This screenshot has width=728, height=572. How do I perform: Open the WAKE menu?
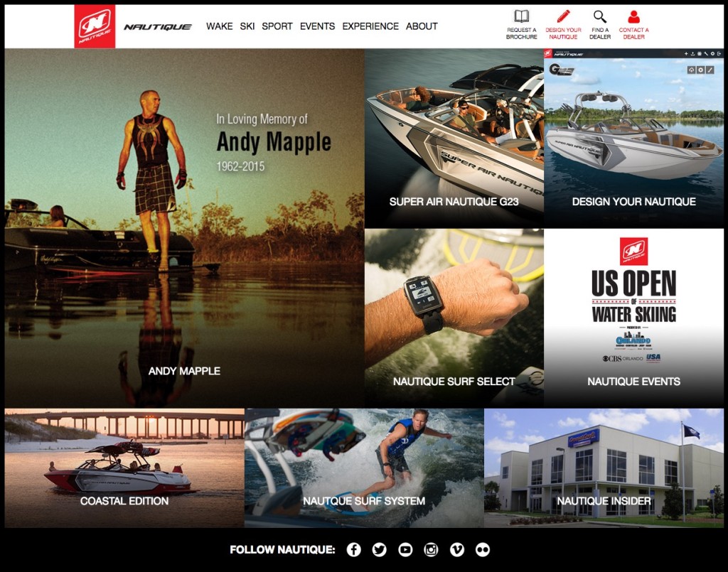click(x=219, y=26)
